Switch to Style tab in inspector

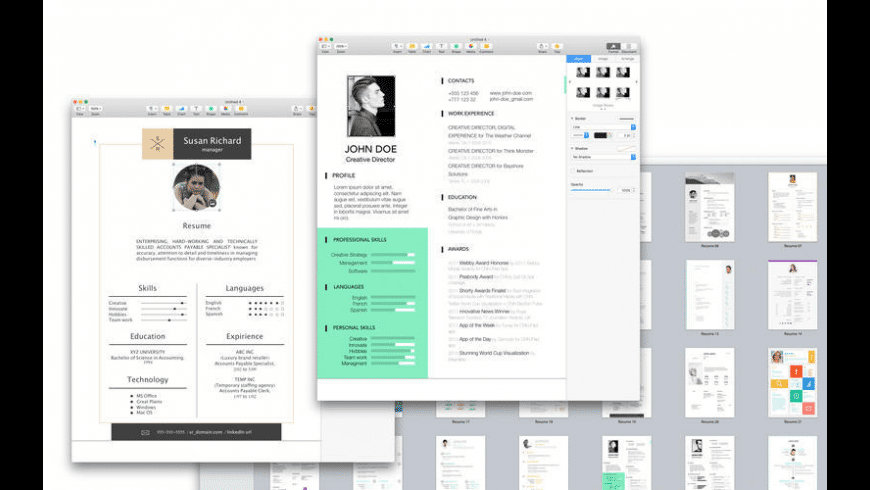point(578,59)
